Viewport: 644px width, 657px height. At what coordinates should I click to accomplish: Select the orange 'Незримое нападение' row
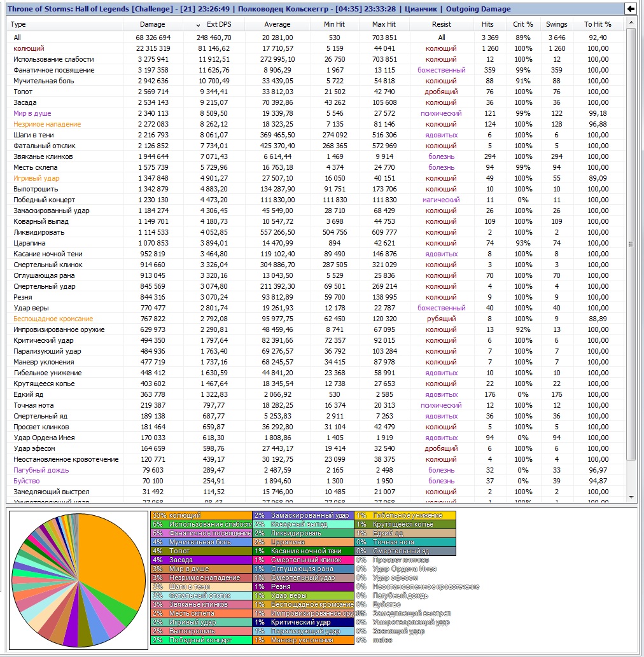(316, 125)
